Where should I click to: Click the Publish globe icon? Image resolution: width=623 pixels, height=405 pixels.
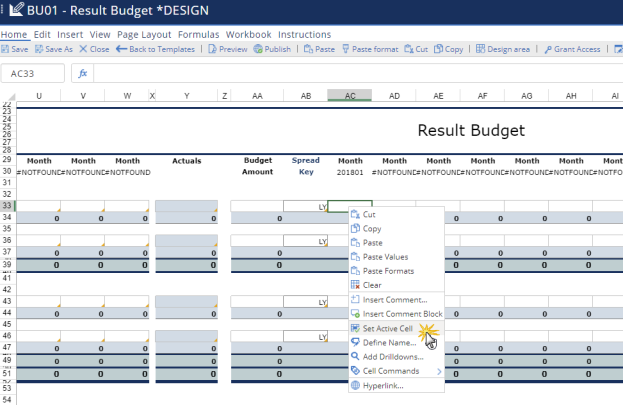(258, 49)
